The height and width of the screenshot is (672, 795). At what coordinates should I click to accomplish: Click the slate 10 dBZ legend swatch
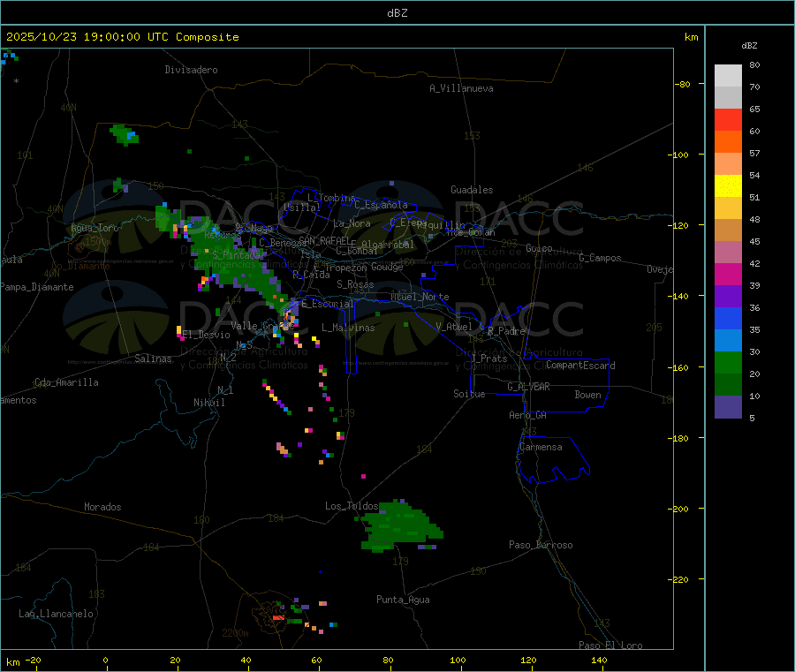click(x=728, y=406)
